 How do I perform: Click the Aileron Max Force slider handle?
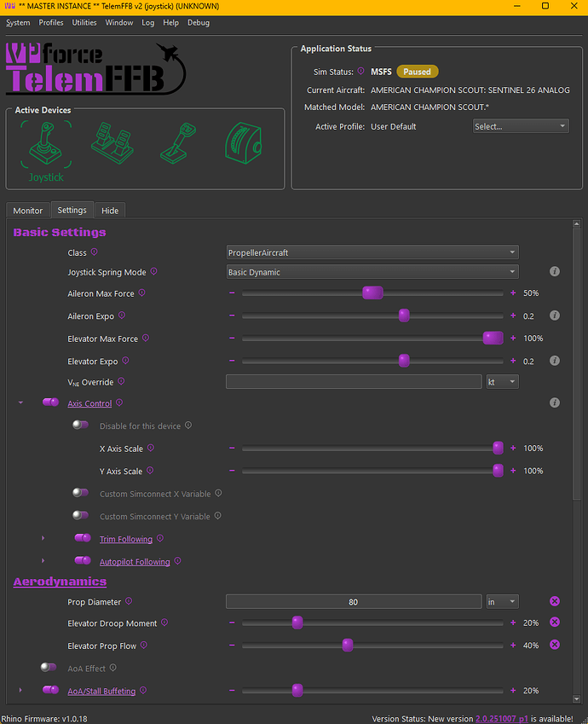(x=372, y=292)
